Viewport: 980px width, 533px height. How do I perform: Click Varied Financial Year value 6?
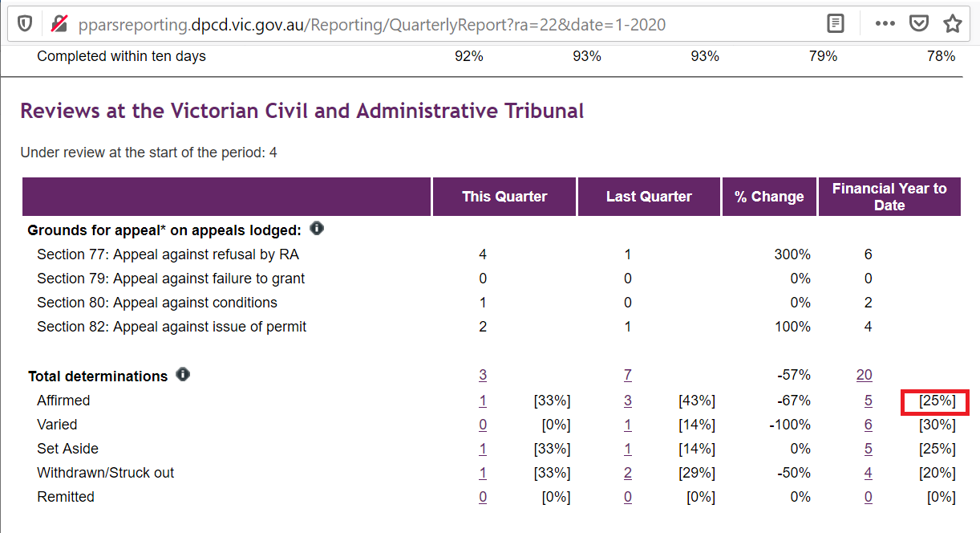click(869, 425)
